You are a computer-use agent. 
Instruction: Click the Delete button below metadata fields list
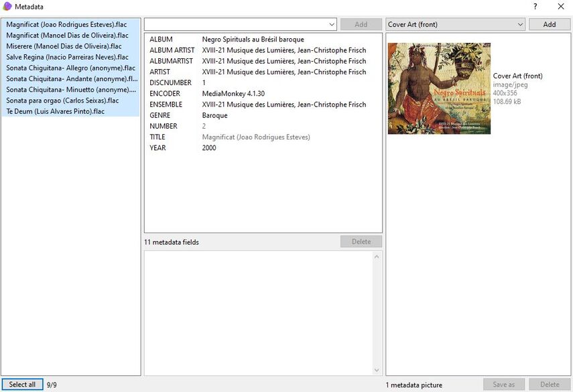[361, 241]
